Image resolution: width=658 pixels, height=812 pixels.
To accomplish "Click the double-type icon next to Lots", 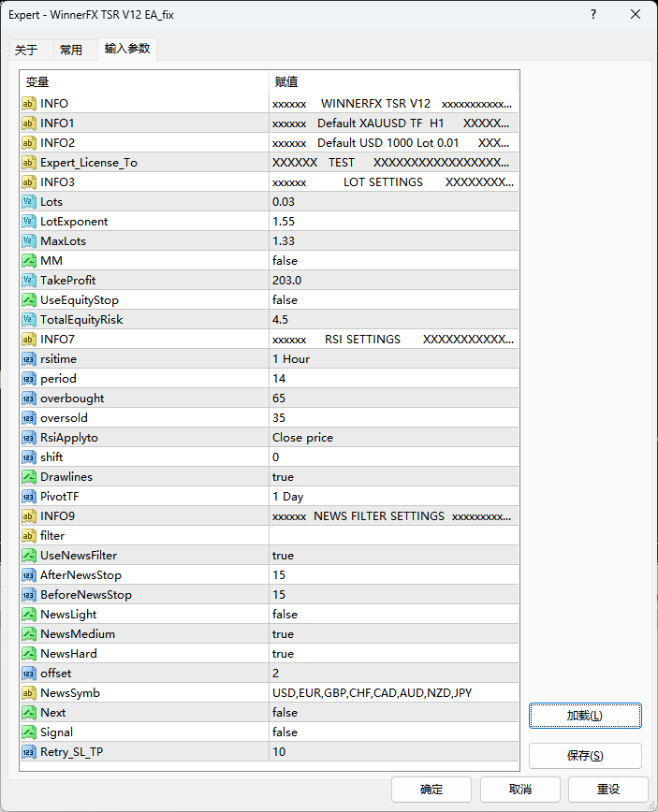I will tap(29, 202).
